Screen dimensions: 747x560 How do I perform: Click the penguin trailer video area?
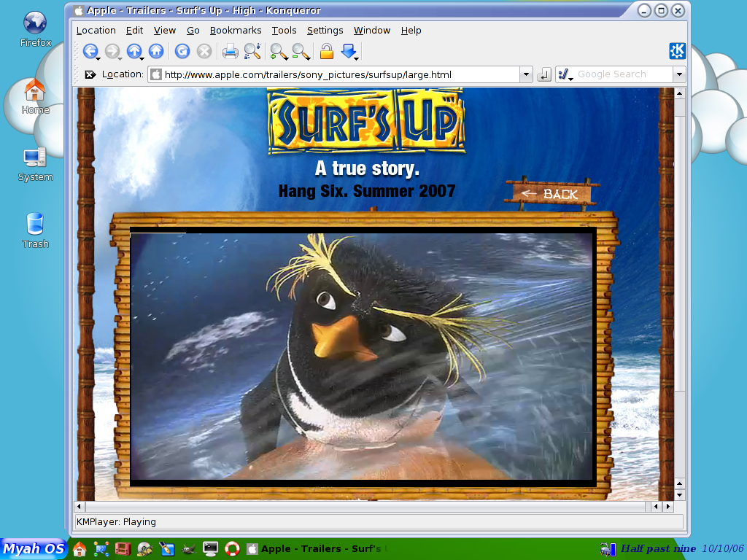coord(363,356)
